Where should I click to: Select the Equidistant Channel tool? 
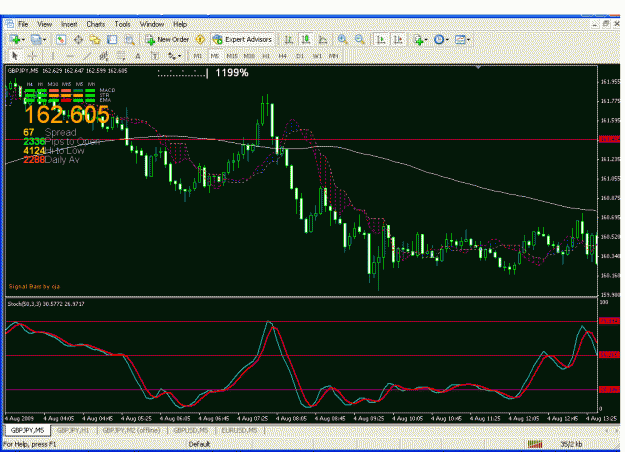pos(104,56)
